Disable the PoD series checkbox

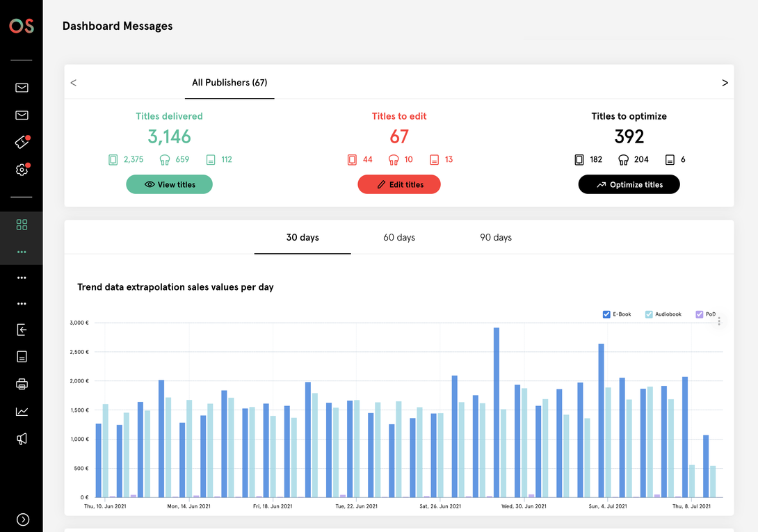(x=699, y=314)
